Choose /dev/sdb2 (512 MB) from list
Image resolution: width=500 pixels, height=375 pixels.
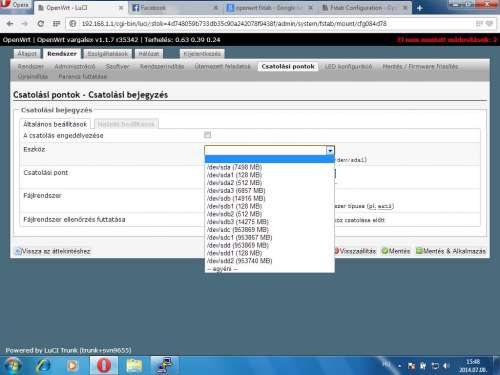[269, 214]
